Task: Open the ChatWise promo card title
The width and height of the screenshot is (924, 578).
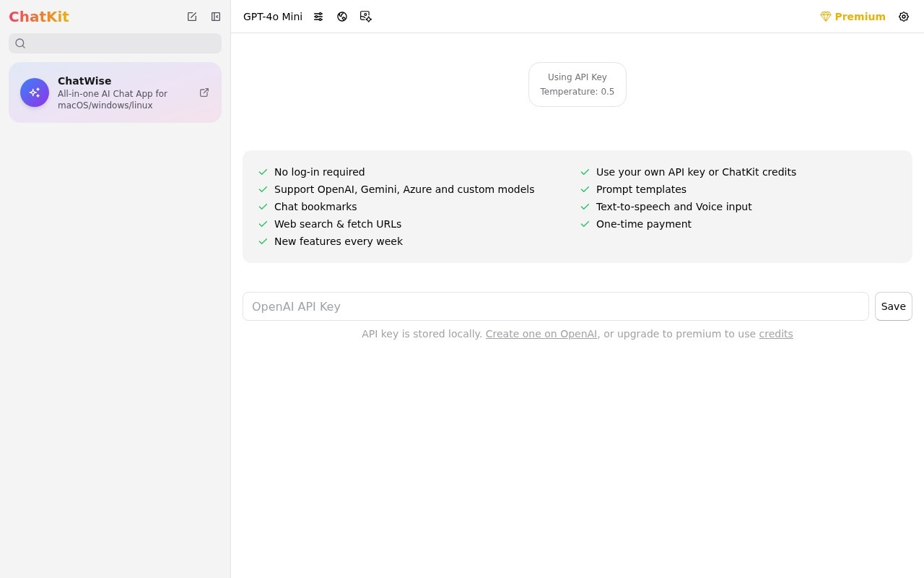Action: pyautogui.click(x=84, y=81)
